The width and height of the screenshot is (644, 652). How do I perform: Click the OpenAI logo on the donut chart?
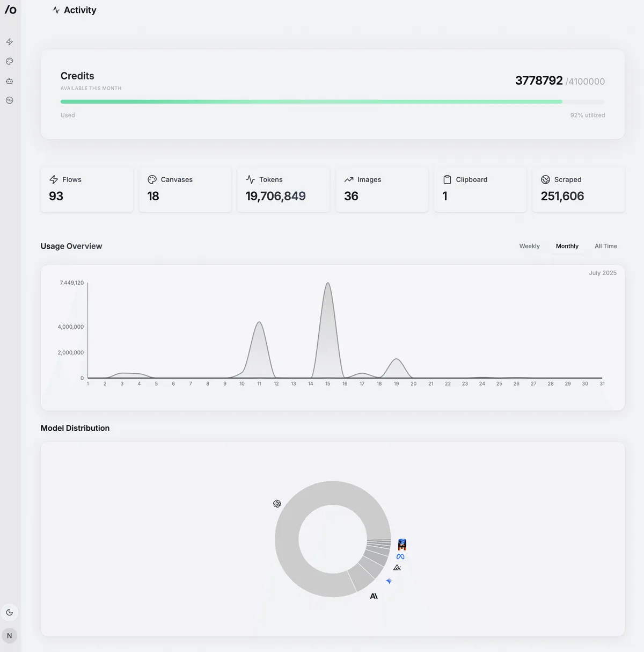click(277, 504)
